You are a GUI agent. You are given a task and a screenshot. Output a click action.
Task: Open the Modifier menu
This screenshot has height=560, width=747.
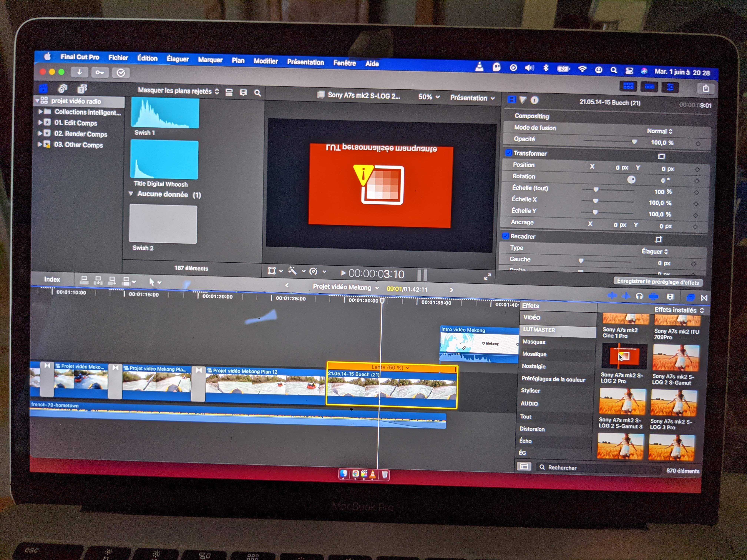(265, 61)
